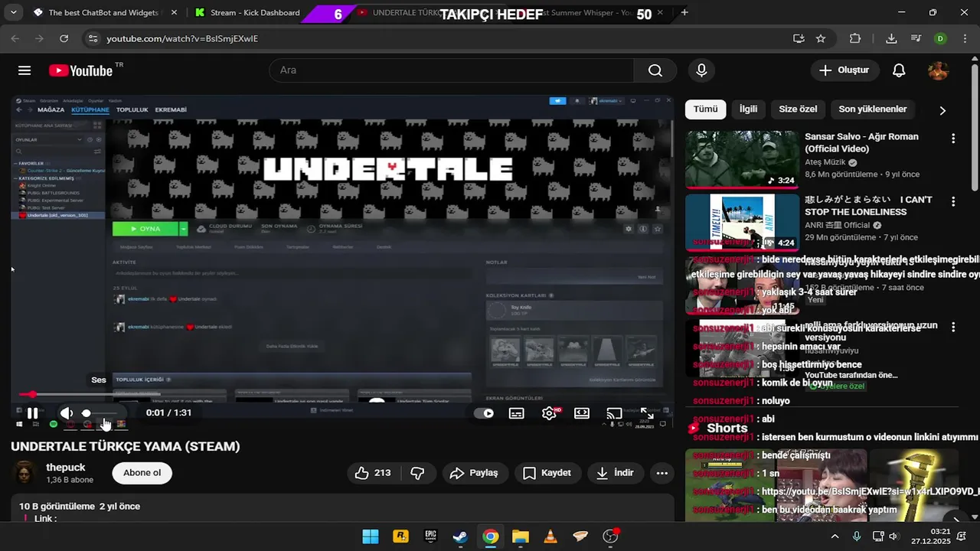
Task: Select the Tümü filter chip
Action: [705, 109]
